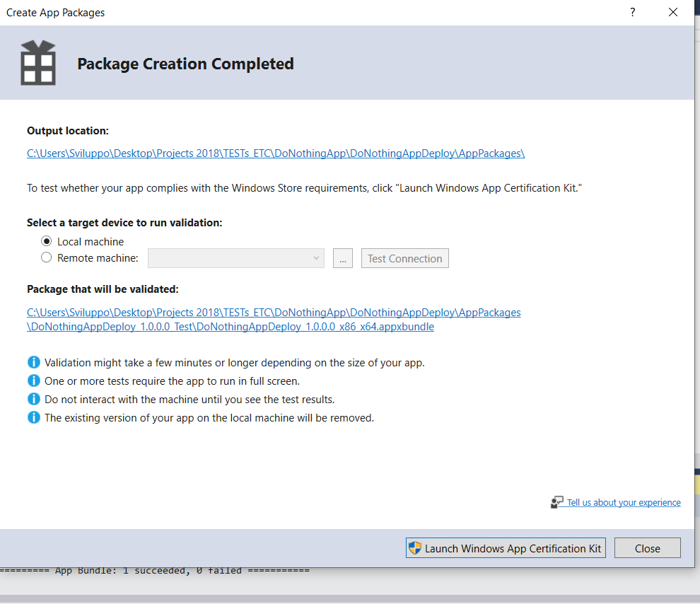The width and height of the screenshot is (700, 604).
Task: Click info icon next to full screen tests message
Action: (x=33, y=381)
